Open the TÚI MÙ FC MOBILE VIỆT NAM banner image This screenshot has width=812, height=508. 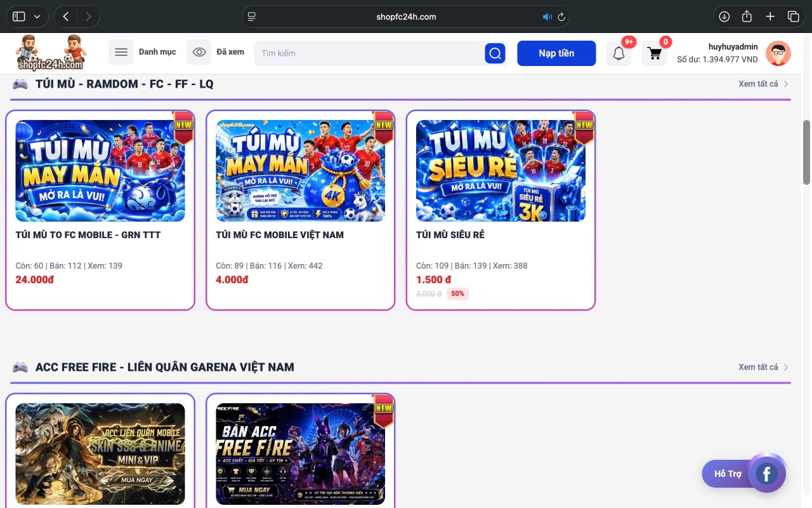point(300,171)
